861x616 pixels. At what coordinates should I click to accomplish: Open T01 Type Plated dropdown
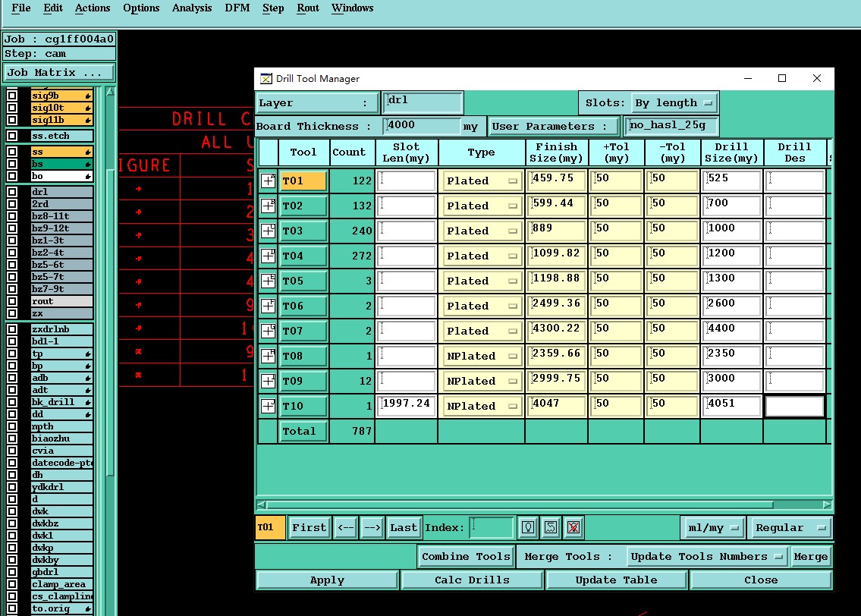point(482,181)
